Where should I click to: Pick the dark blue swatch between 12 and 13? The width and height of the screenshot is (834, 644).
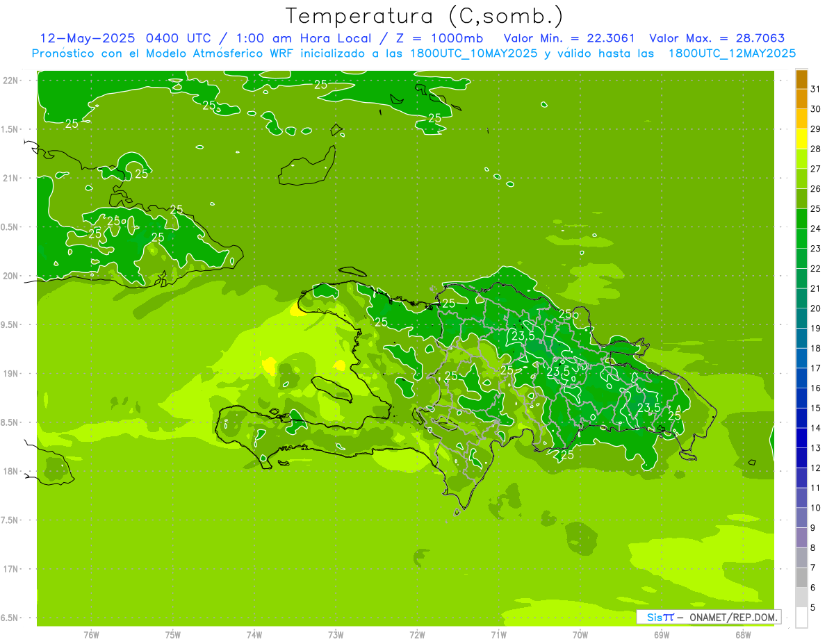click(x=801, y=458)
